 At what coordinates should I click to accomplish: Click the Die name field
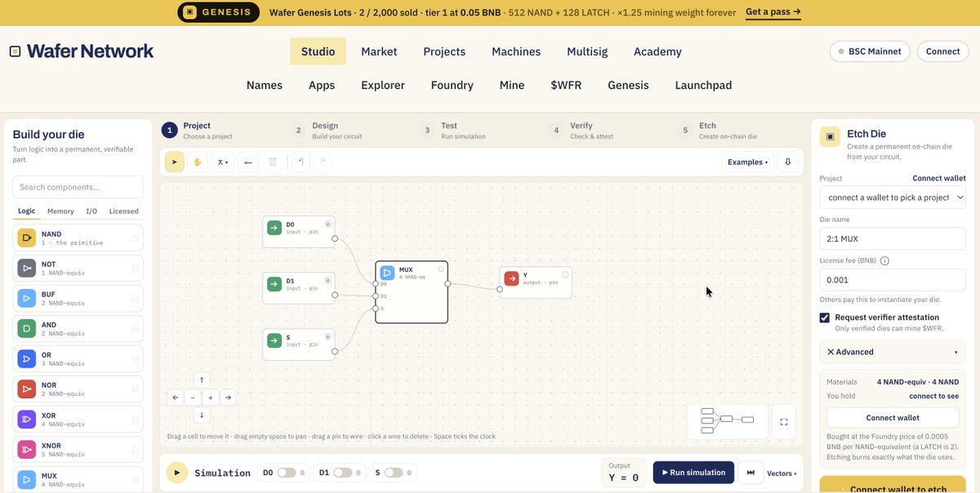pyautogui.click(x=893, y=238)
